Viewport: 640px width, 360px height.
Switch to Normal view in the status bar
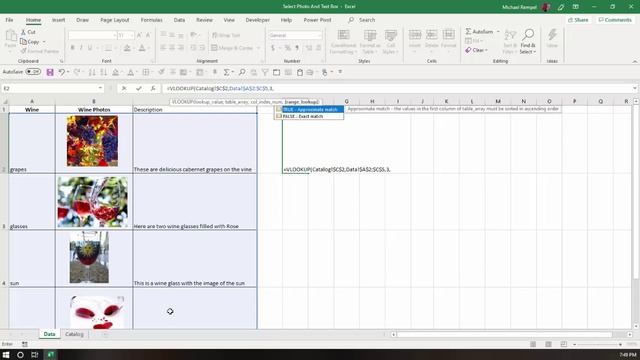click(x=533, y=344)
